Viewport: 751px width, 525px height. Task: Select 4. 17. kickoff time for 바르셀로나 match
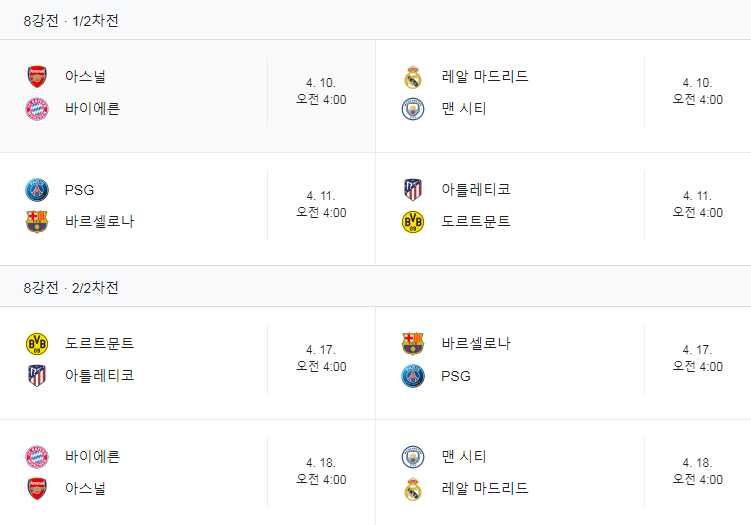(x=697, y=358)
